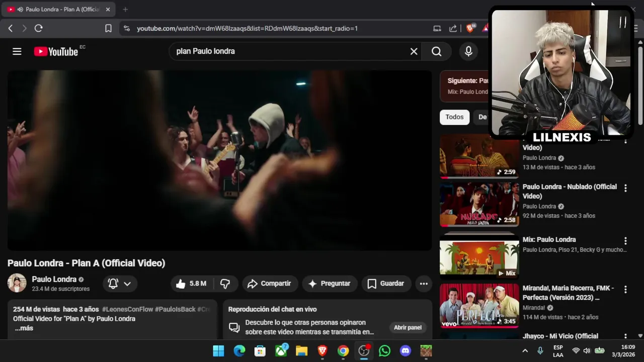Switch input language ESP LAA indicator
This screenshot has height=362, width=644.
pos(558,351)
